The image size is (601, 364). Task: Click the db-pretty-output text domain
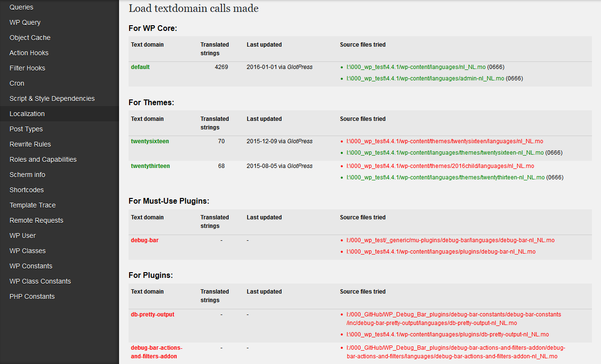click(x=153, y=315)
